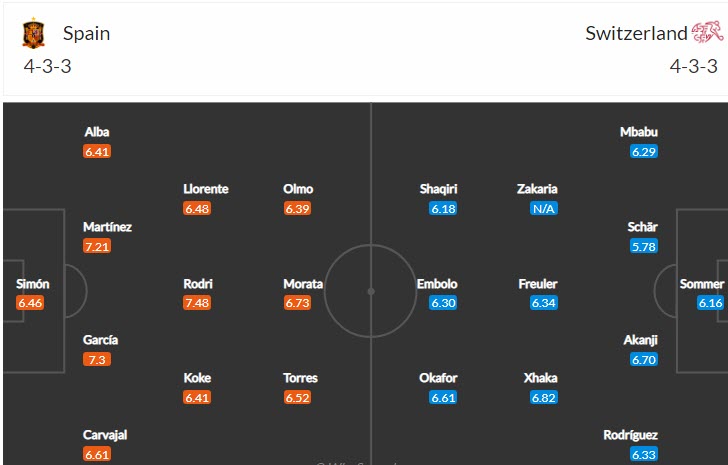Select Morata's player name

click(x=303, y=284)
